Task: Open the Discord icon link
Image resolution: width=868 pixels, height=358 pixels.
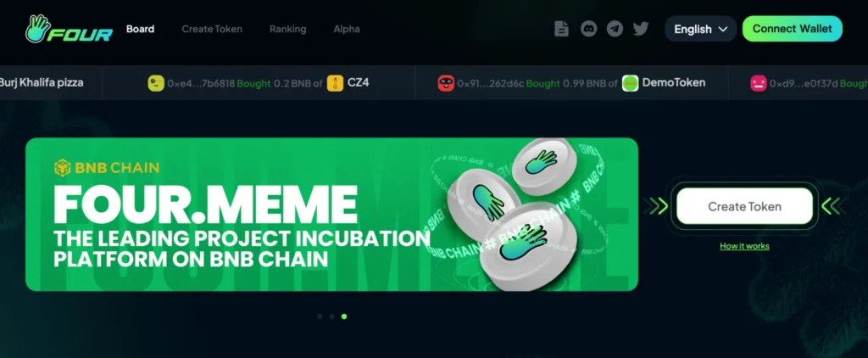Action: [x=588, y=29]
